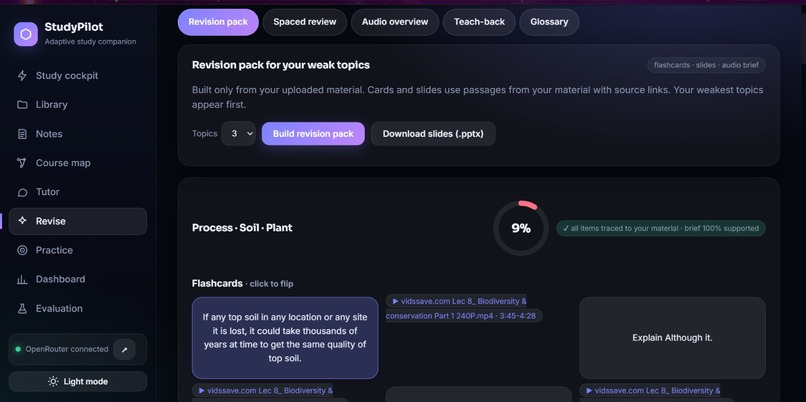806x402 pixels.
Task: Click the Notes document icon
Action: (22, 134)
